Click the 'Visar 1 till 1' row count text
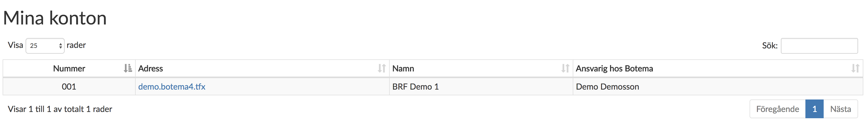Viewport: 868px width, 125px height. coord(60,109)
